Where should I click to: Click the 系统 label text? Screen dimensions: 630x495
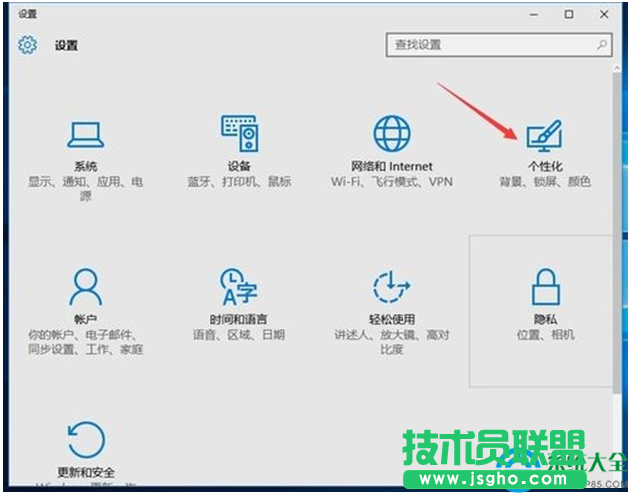click(86, 166)
